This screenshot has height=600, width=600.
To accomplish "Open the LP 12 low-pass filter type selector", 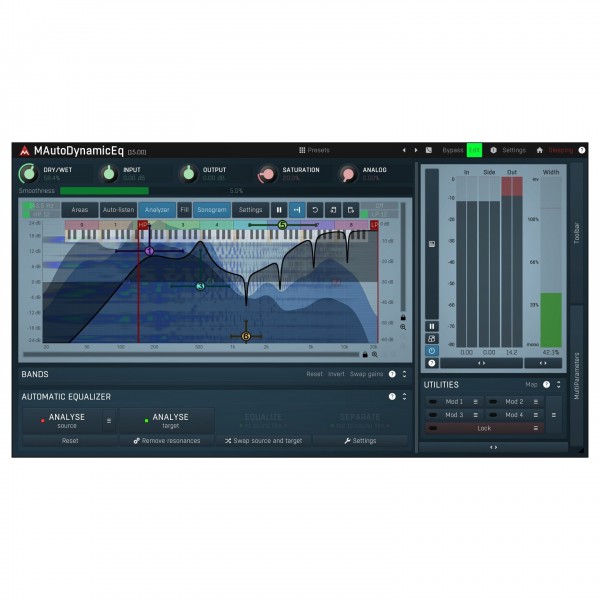I will (x=379, y=214).
